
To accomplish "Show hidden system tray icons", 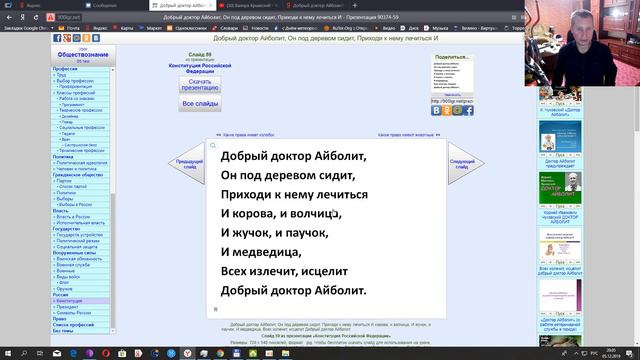I will tap(576, 353).
